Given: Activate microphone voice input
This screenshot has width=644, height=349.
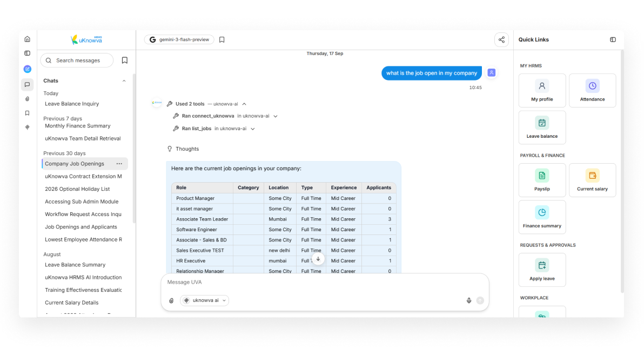Looking at the screenshot, I should coord(468,300).
